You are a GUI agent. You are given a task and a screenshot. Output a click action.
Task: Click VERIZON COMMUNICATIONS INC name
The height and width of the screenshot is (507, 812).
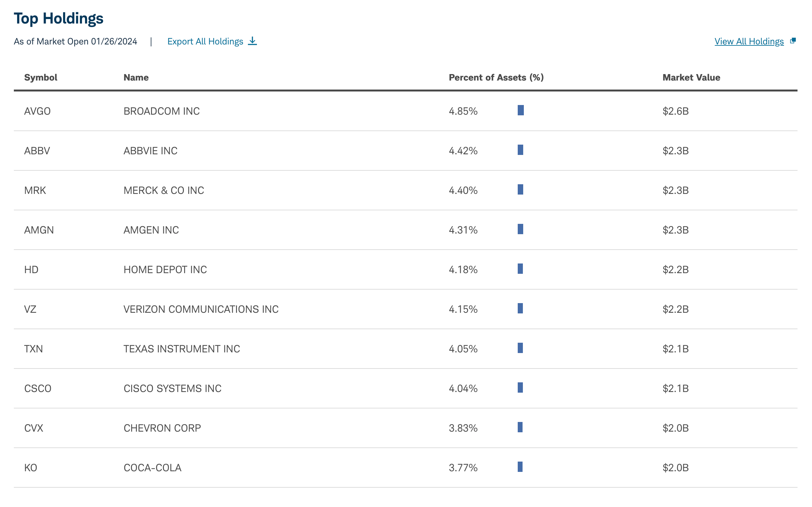(201, 309)
